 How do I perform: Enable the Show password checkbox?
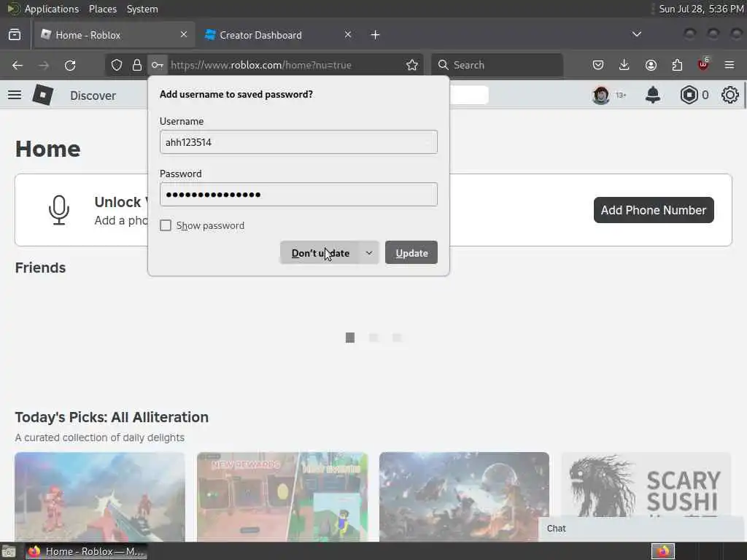pos(166,225)
